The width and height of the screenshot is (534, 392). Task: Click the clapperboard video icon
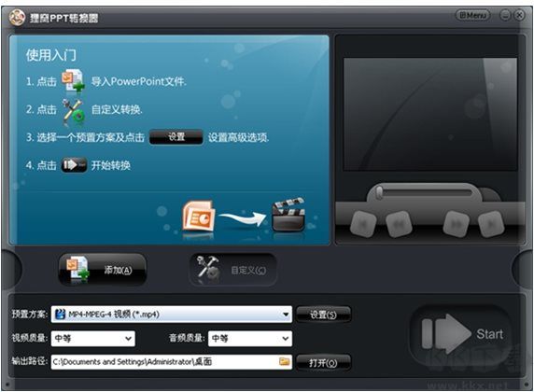click(x=288, y=215)
